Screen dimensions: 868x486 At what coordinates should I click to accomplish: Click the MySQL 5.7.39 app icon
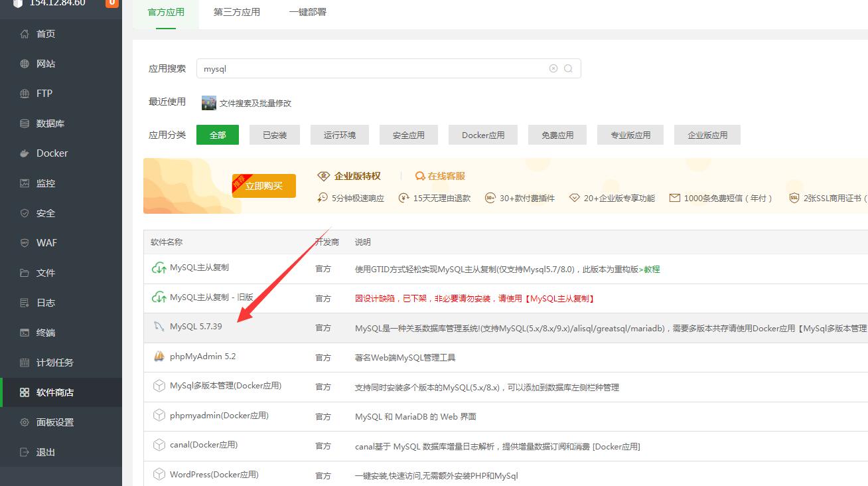tap(159, 326)
